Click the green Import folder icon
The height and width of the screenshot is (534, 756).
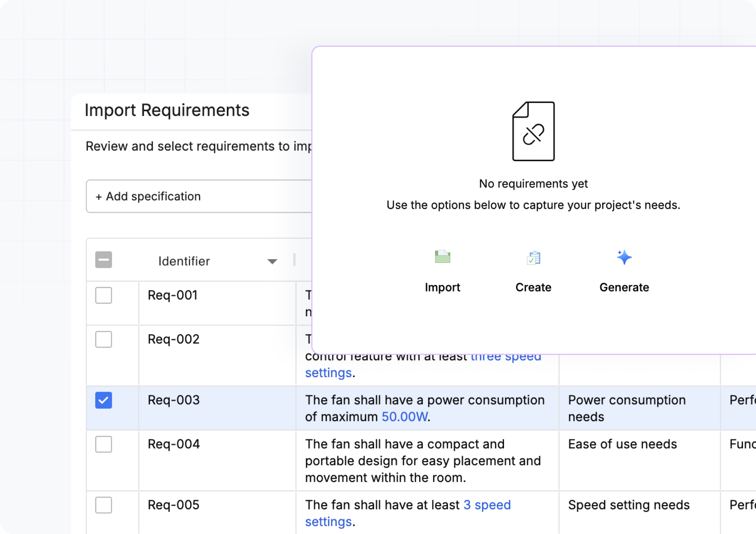tap(442, 257)
